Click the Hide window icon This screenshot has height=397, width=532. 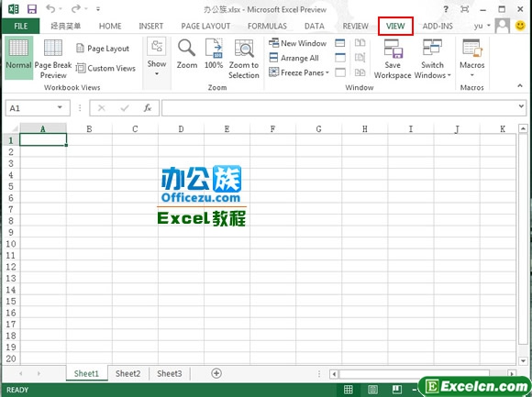pyautogui.click(x=340, y=58)
